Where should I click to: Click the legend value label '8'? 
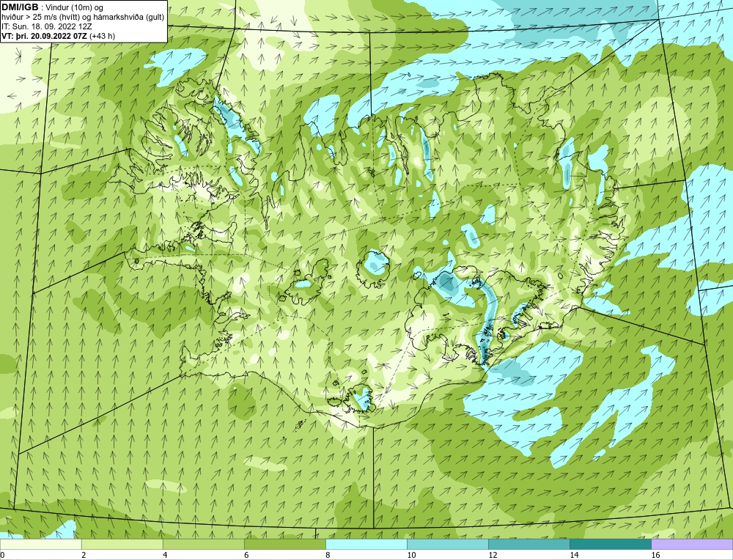[x=328, y=555]
